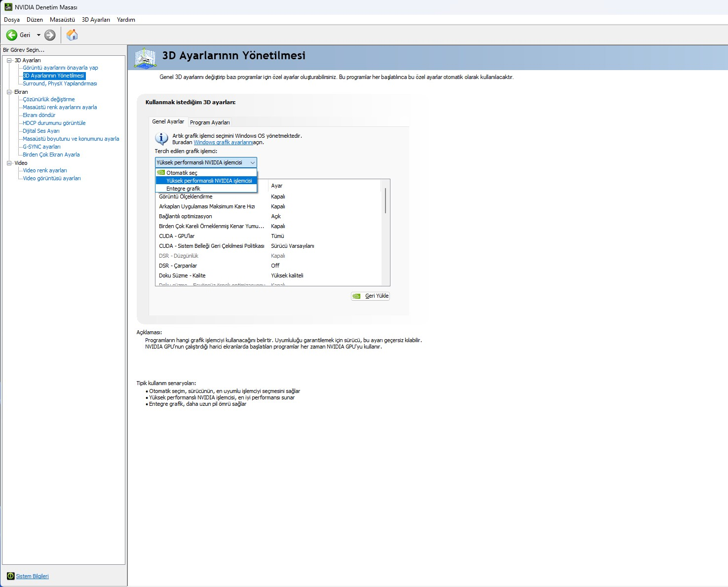Select 3D Ayarlarının Yönetilmesi tree item
The height and width of the screenshot is (587, 728).
pyautogui.click(x=54, y=76)
